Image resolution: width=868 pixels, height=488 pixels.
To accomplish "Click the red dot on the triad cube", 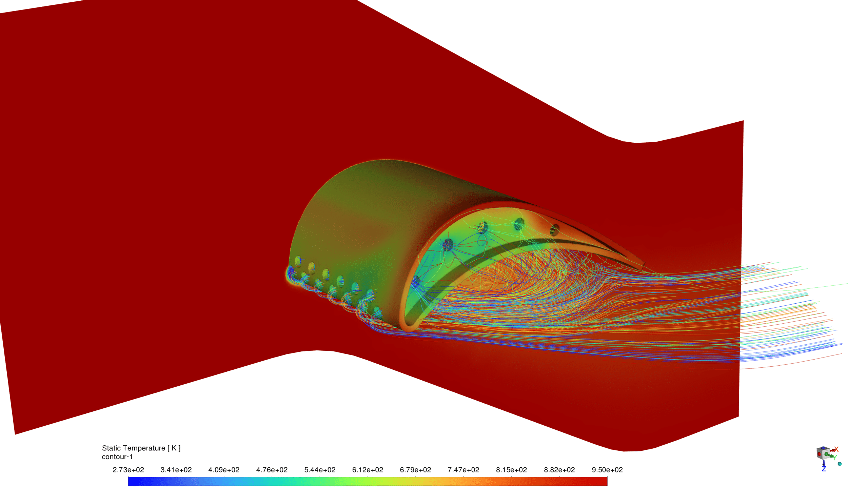I will coord(819,454).
